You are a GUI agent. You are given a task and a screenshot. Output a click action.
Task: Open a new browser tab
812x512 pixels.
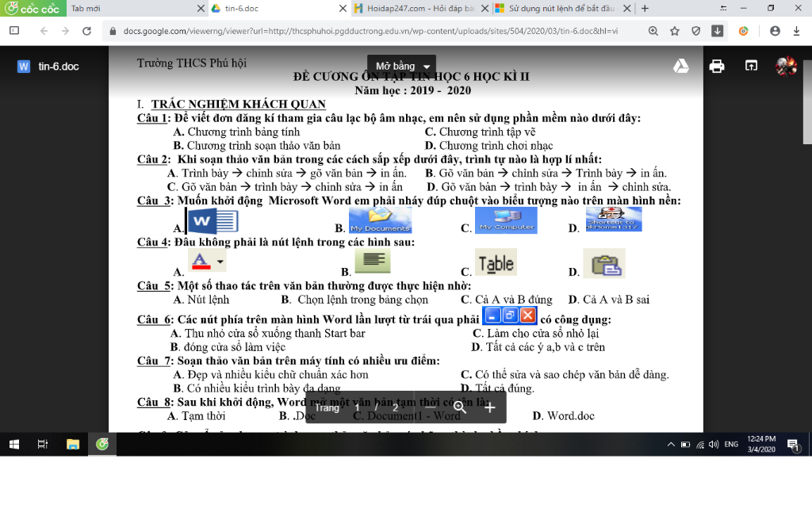click(x=645, y=8)
